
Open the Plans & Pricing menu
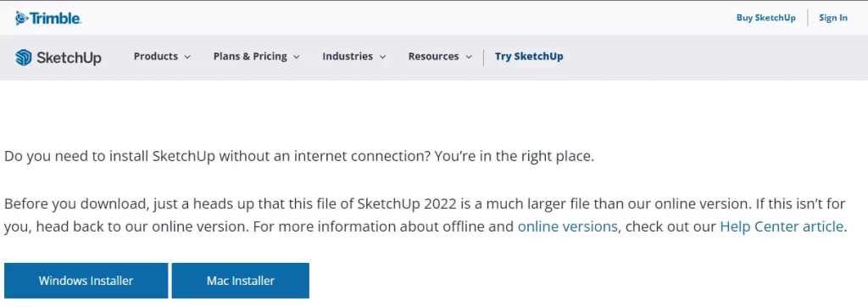(250, 57)
